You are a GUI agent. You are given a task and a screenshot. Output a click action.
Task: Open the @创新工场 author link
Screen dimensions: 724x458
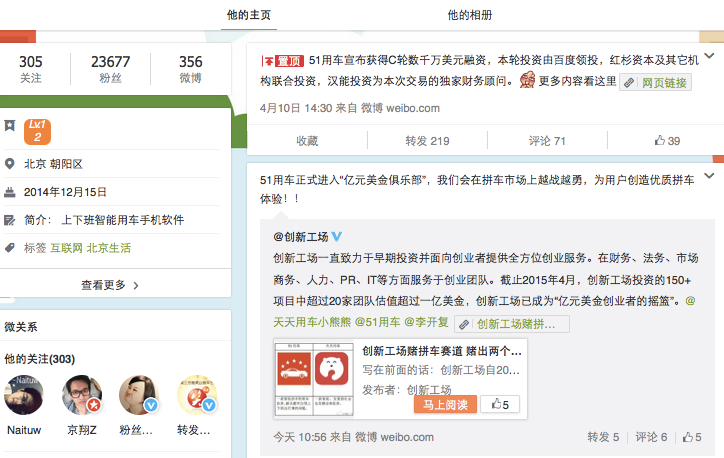click(x=301, y=237)
